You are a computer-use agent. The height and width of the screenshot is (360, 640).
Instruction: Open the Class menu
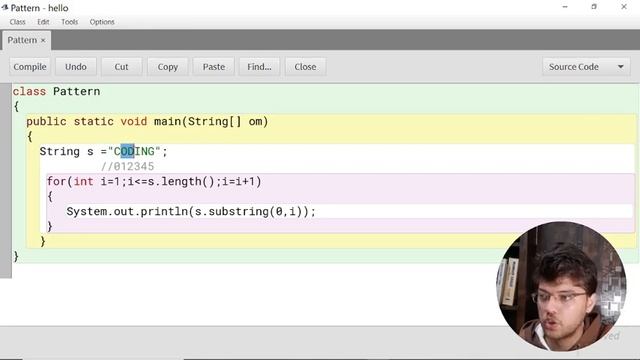(x=18, y=22)
